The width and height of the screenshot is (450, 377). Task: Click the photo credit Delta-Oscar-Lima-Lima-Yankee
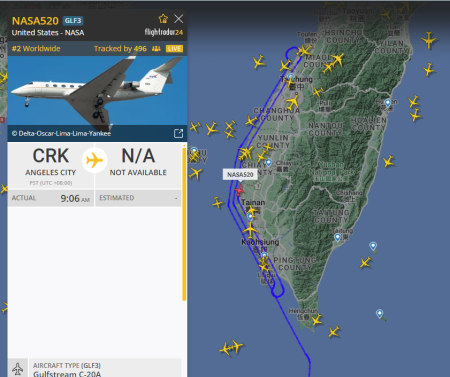[61, 133]
